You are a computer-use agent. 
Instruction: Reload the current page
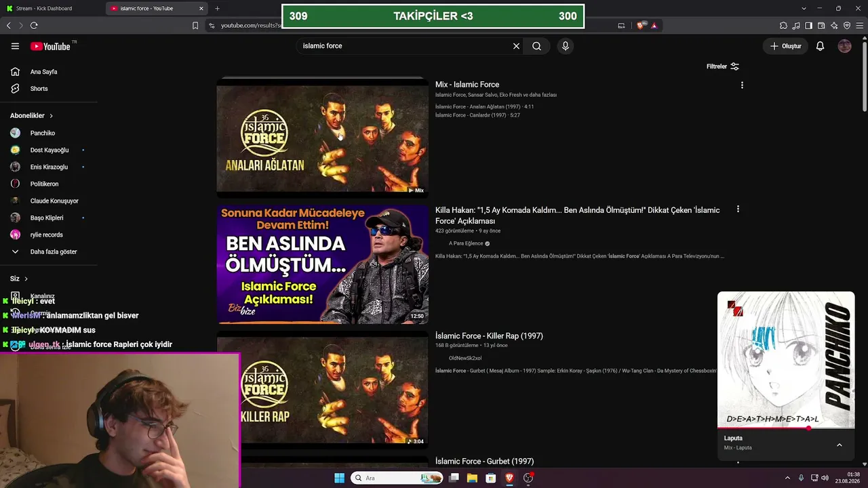click(x=34, y=26)
